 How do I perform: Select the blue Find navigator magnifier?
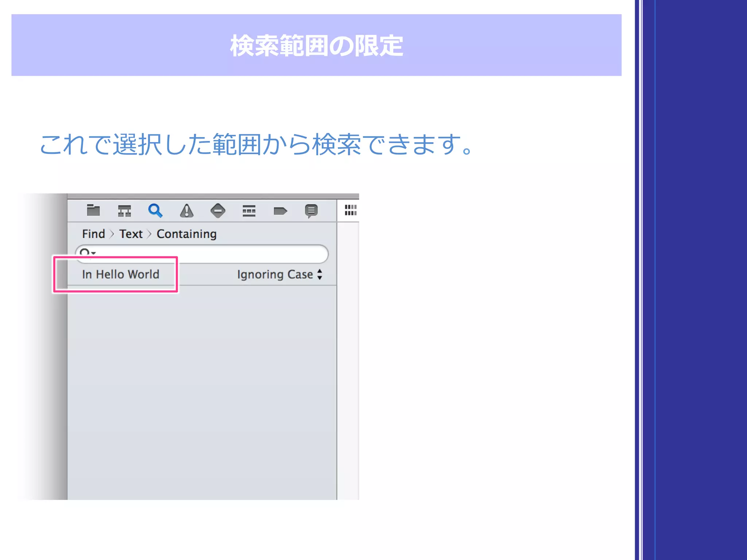click(x=155, y=210)
